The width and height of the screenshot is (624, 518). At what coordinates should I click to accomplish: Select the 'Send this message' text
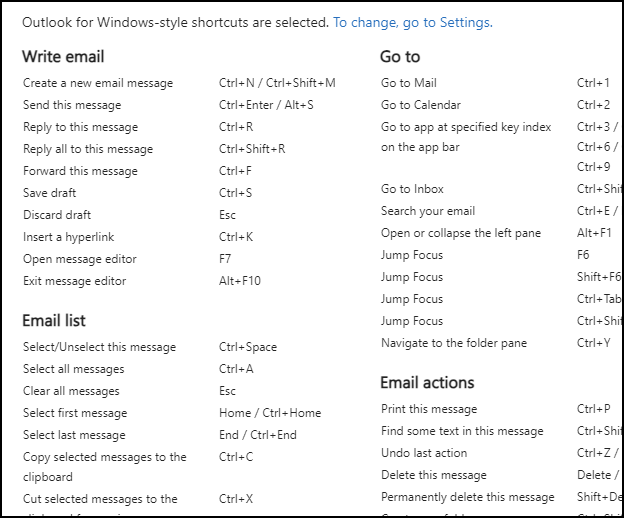coord(72,105)
